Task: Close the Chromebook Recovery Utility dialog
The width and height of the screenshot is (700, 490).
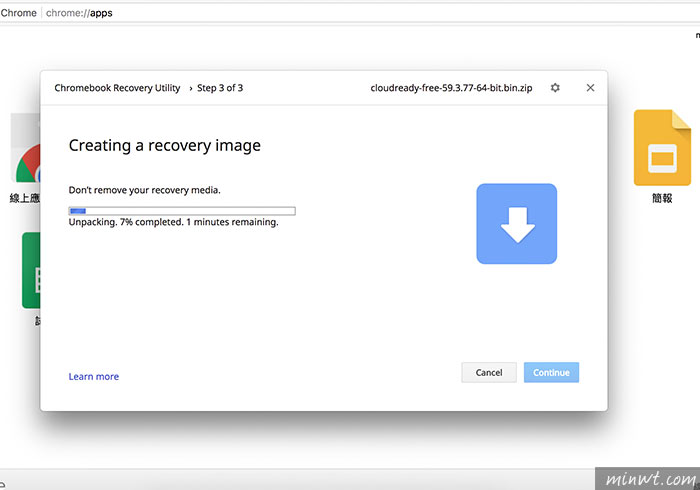Action: [x=590, y=87]
